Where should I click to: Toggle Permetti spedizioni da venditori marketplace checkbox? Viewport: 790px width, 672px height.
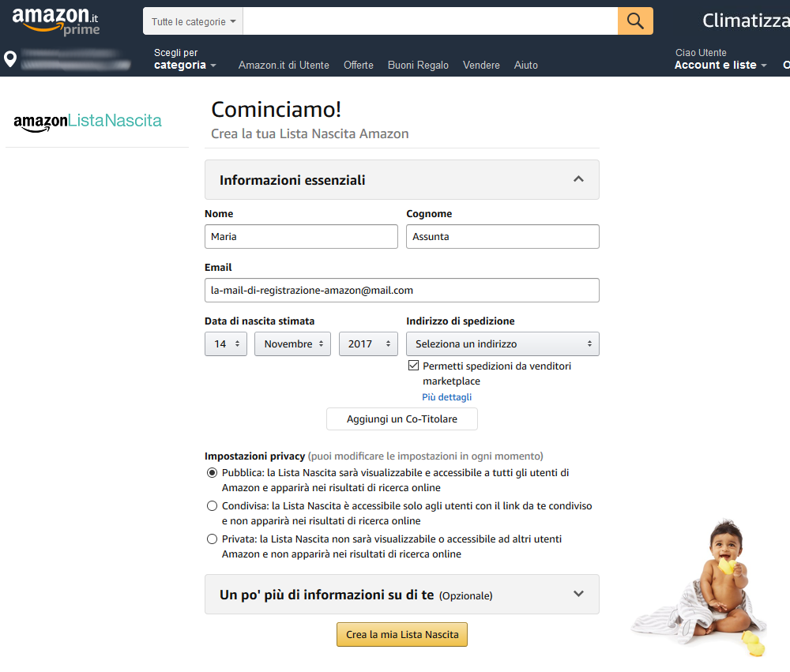click(413, 366)
